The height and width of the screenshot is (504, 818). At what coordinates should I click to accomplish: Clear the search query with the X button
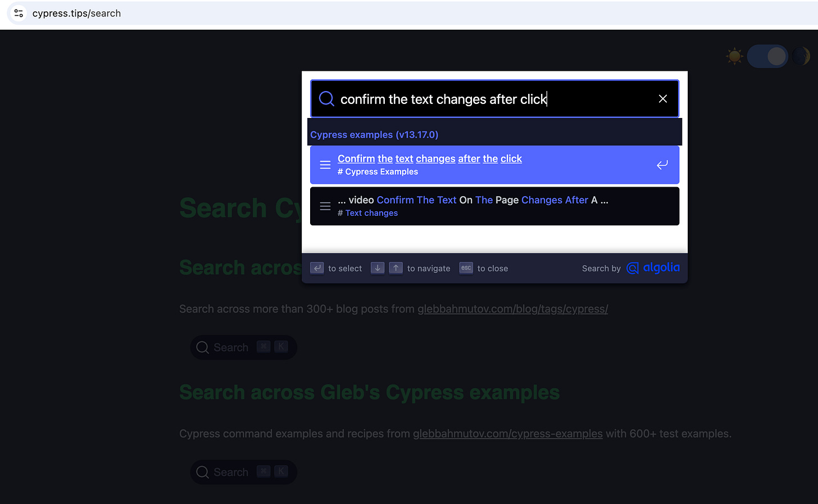click(662, 98)
